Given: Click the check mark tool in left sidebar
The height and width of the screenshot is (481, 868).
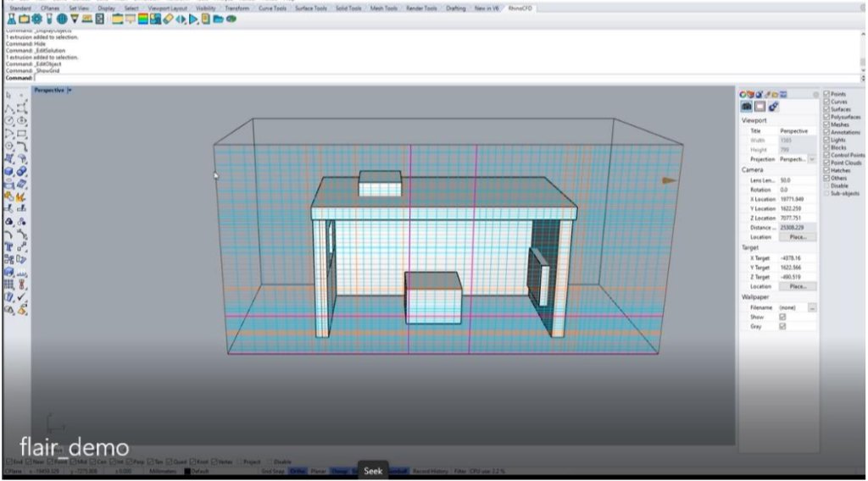Looking at the screenshot, I should click(x=21, y=297).
